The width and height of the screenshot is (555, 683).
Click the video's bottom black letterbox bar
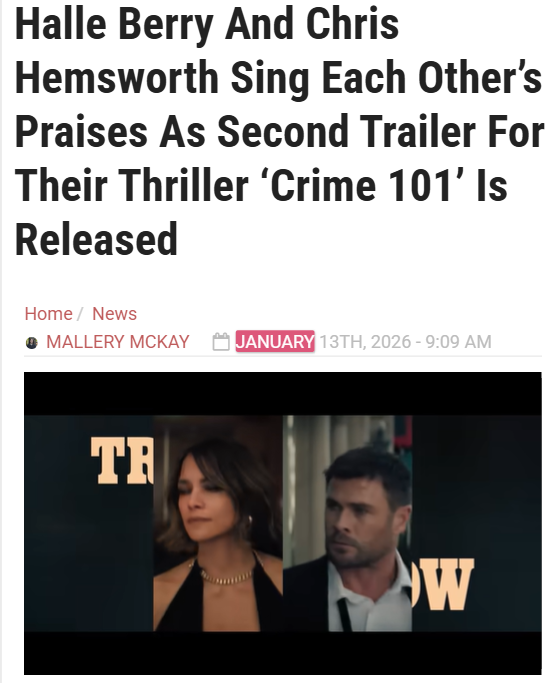coord(283,653)
